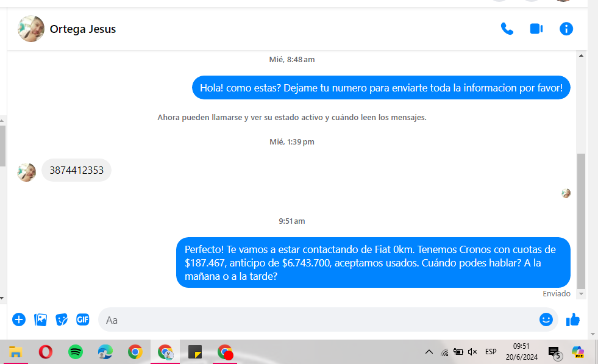This screenshot has height=364, width=598.
Task: Select the 3874412353 message bubble
Action: (x=76, y=170)
